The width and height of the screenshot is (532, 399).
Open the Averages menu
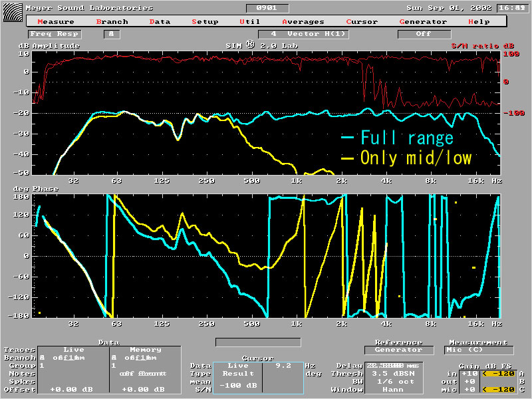[x=303, y=22]
